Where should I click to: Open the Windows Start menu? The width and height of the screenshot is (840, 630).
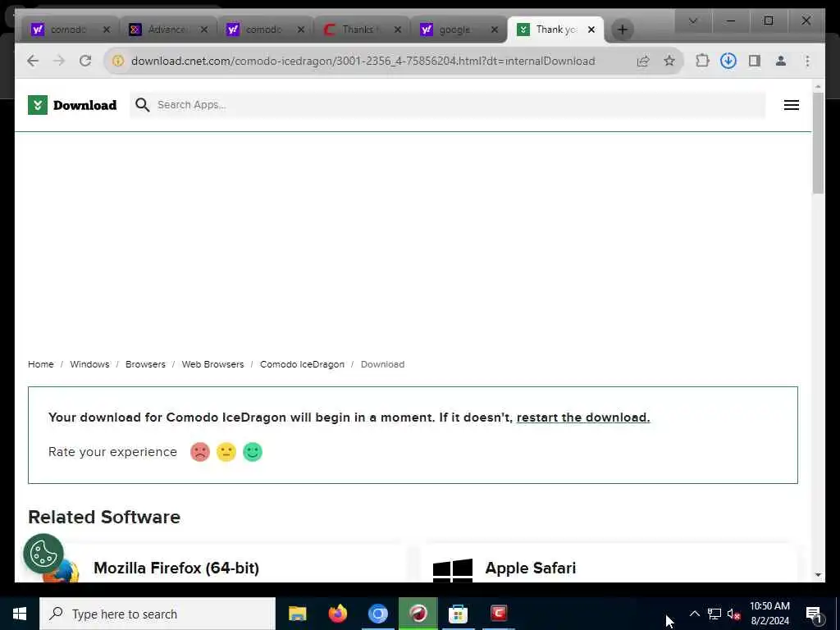[20, 614]
